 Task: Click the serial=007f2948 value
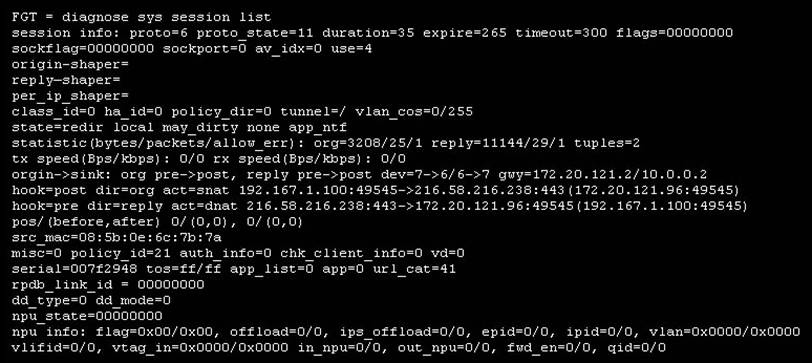[x=74, y=269]
